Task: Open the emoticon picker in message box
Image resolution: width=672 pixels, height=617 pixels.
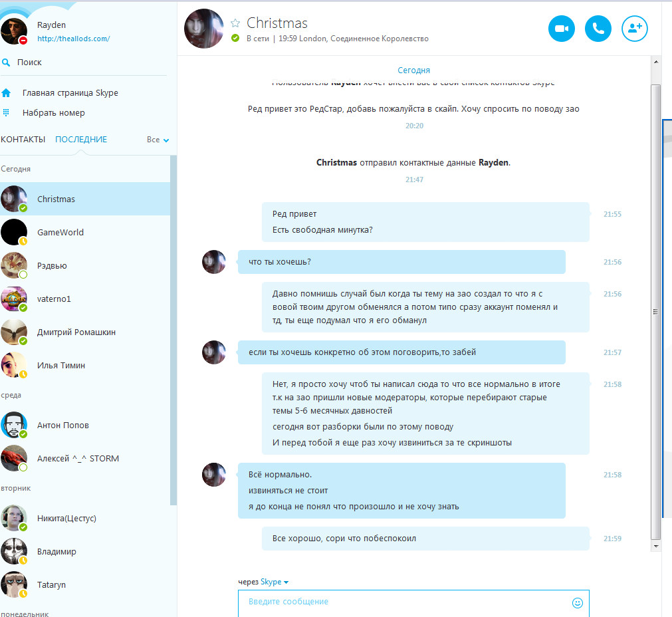Action: (x=578, y=603)
